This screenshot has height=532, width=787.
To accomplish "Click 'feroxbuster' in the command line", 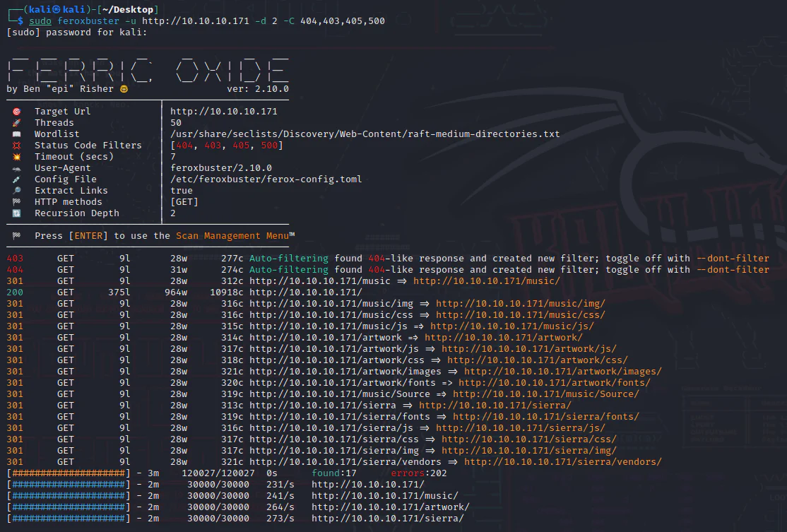I will click(88, 21).
